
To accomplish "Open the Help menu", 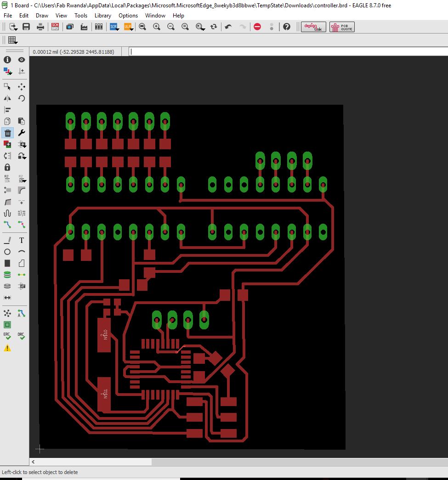I will tap(178, 15).
